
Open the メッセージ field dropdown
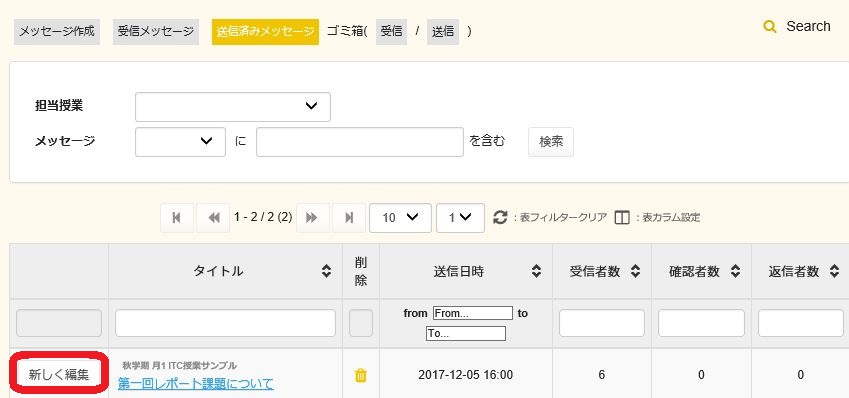180,142
